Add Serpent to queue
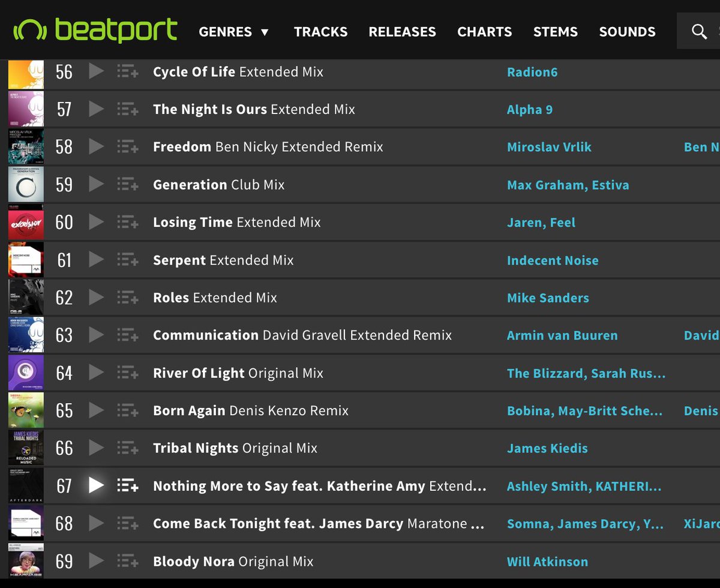Image resolution: width=720 pixels, height=588 pixels. (128, 260)
